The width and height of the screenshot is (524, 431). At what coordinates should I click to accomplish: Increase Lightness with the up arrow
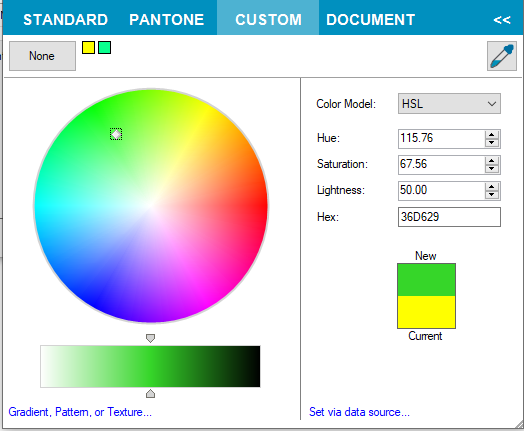[492, 187]
